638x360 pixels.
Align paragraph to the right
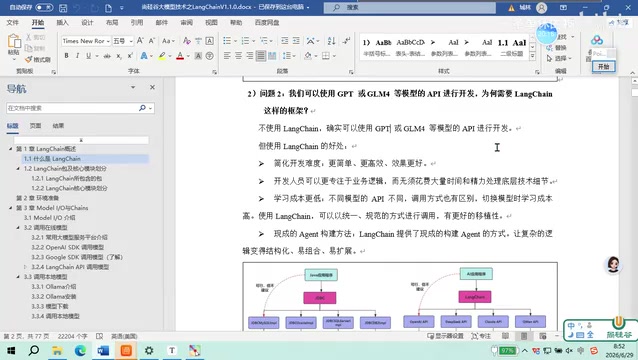click(x=249, y=56)
